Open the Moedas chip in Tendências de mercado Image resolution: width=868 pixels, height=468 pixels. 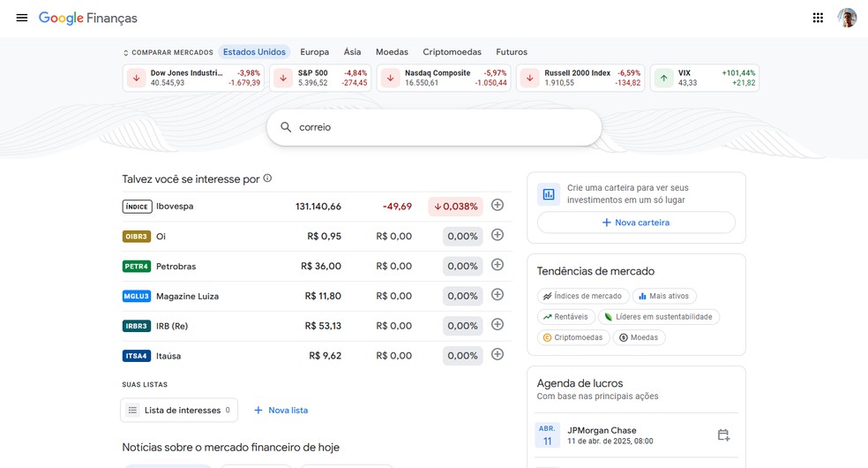[x=639, y=337]
